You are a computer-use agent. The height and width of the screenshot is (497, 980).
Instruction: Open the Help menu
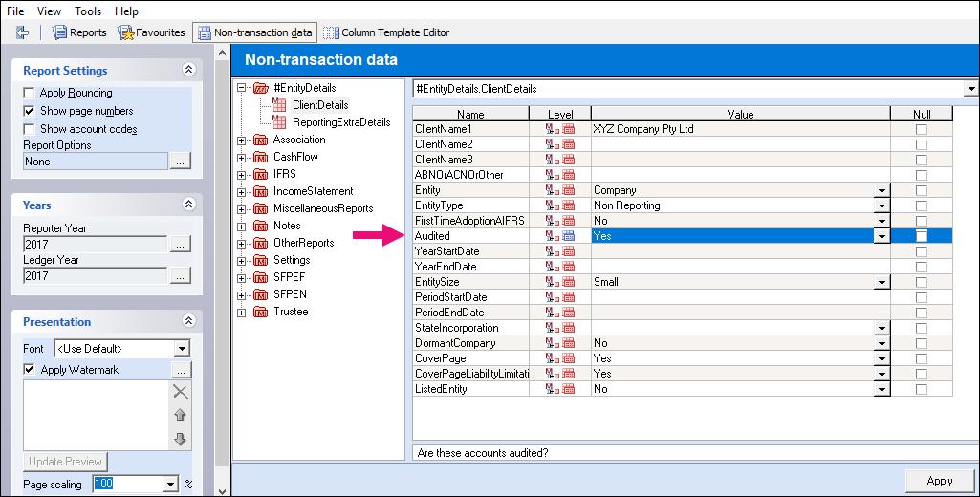[x=126, y=11]
